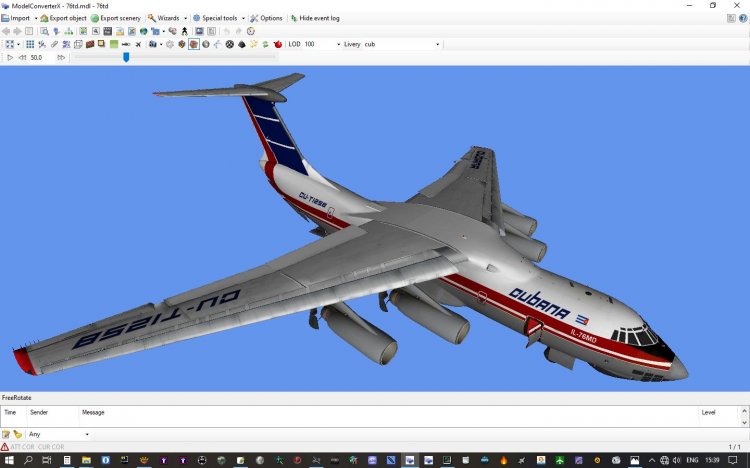Open the clapperboard animation editor icon
The image size is (750, 468).
(x=108, y=31)
